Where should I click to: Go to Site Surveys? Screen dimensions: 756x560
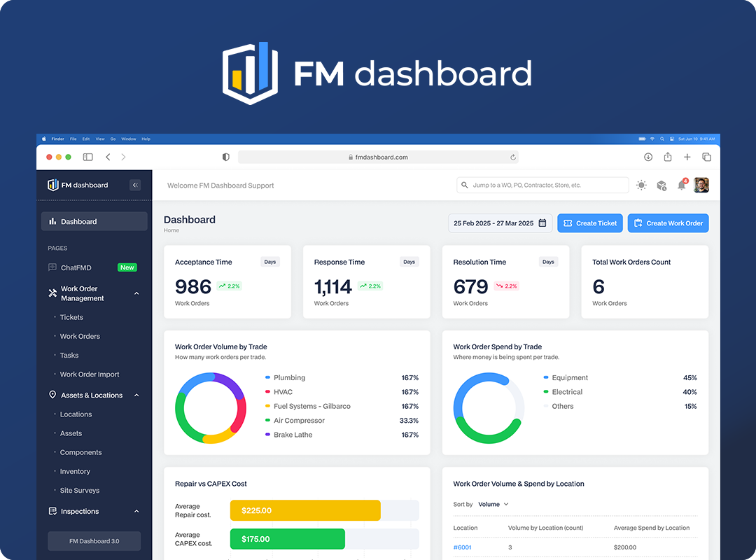tap(80, 491)
